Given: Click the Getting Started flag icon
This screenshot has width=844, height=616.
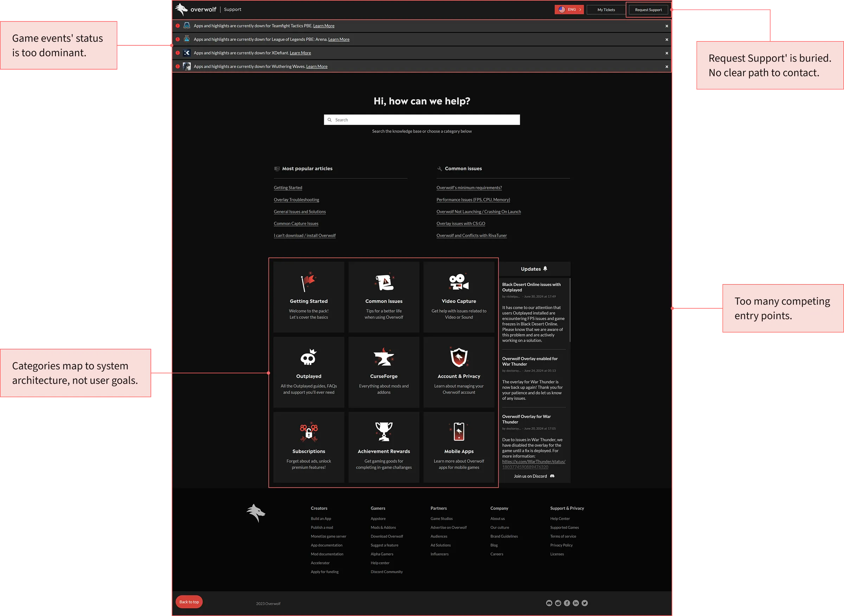Looking at the screenshot, I should pos(308,282).
